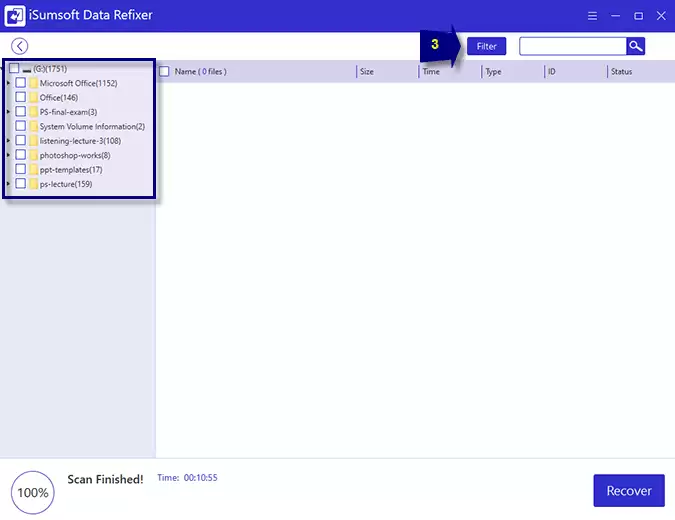Enable the System Volume Information checkbox
The image size is (675, 520).
pyautogui.click(x=21, y=127)
